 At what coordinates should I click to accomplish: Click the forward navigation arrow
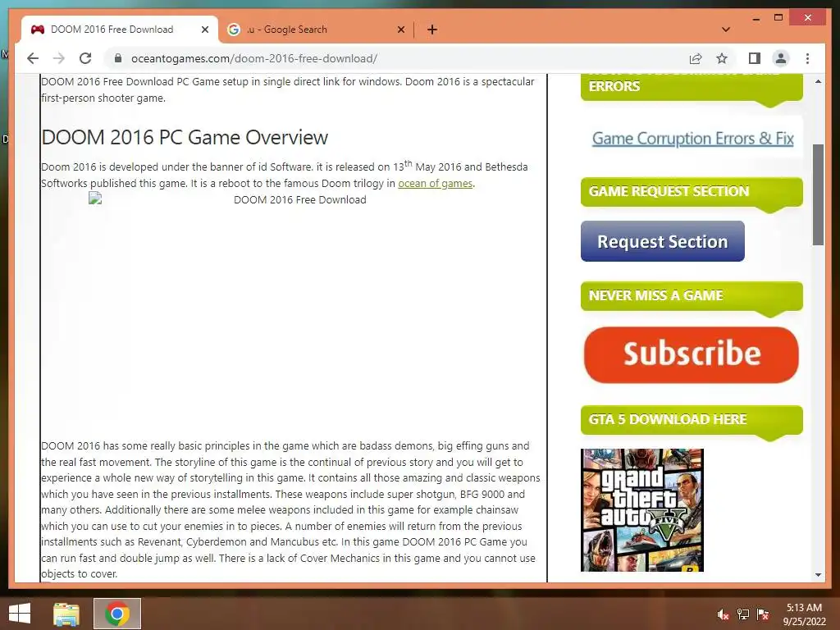(x=59, y=58)
